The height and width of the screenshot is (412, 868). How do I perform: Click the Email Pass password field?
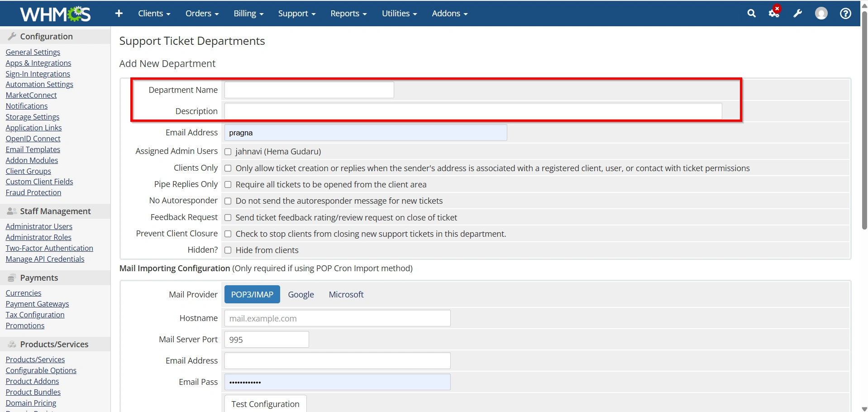click(x=338, y=382)
